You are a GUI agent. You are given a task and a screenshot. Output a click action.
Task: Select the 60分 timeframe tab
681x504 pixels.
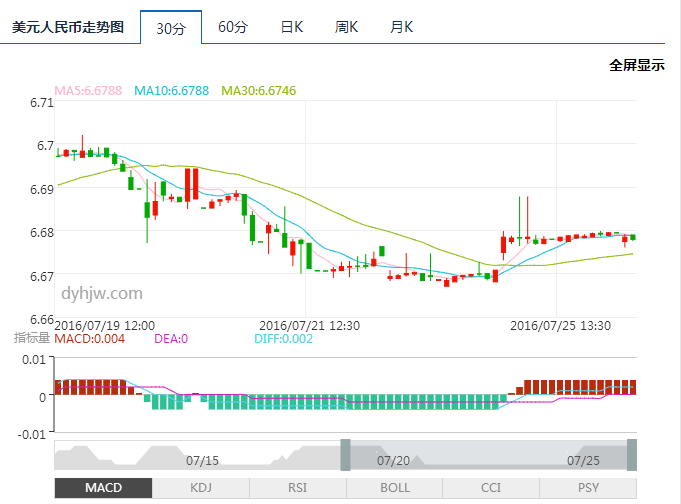coord(232,27)
